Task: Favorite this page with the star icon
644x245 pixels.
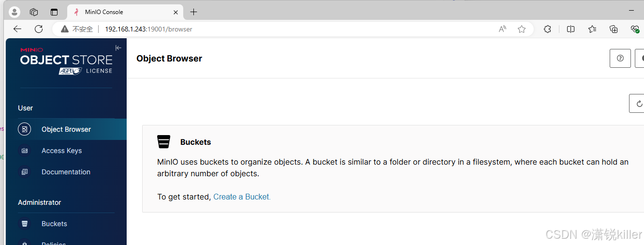Action: click(522, 29)
